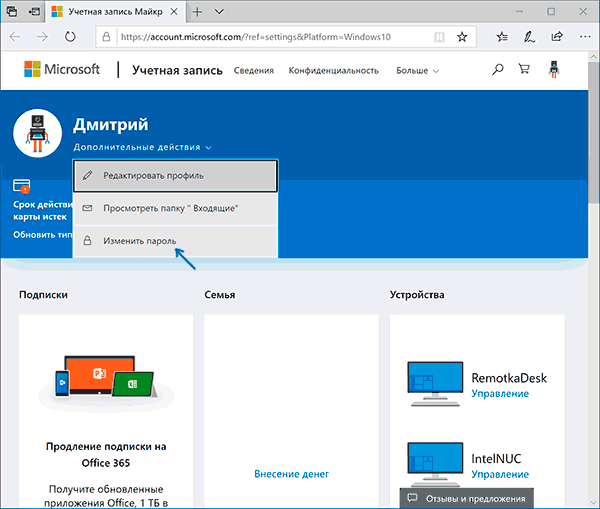
Task: Click the Microsoft logo
Action: (62, 69)
